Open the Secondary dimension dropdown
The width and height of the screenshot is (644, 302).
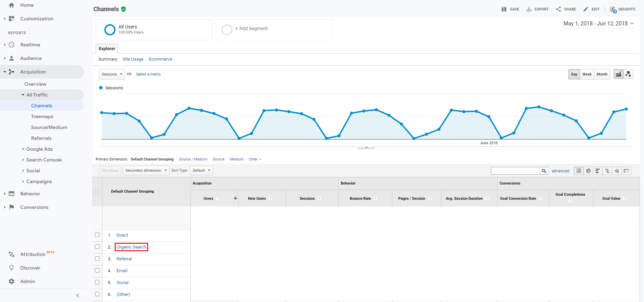pyautogui.click(x=146, y=171)
